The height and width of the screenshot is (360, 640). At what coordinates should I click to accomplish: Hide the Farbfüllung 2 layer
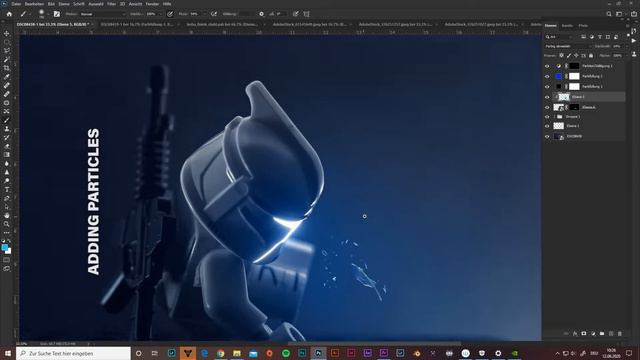(x=547, y=76)
